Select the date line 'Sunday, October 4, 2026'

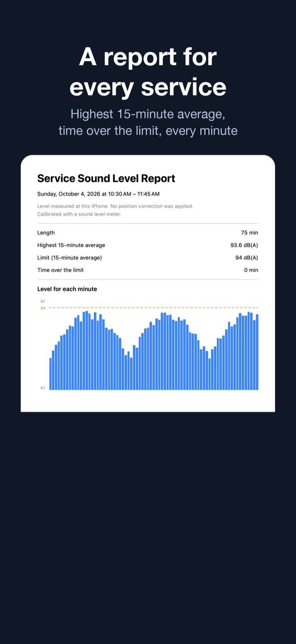[x=98, y=194]
